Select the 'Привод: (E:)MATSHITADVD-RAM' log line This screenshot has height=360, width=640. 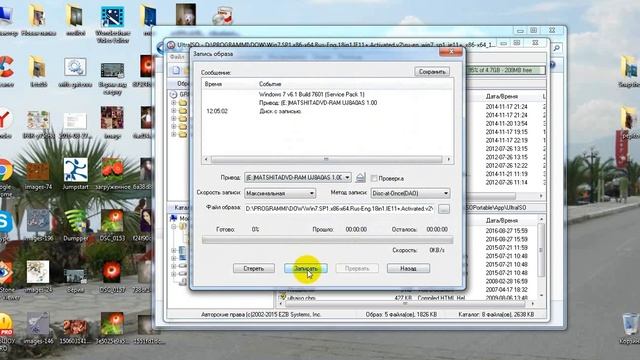click(318, 103)
